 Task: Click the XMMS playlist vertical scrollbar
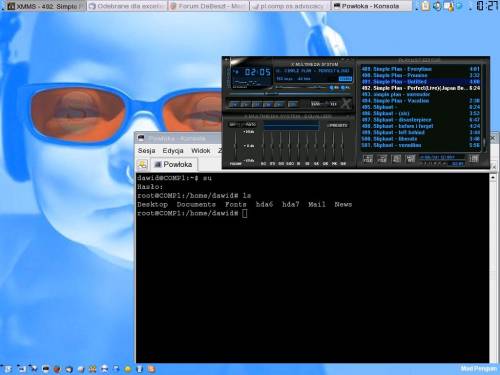(484, 107)
